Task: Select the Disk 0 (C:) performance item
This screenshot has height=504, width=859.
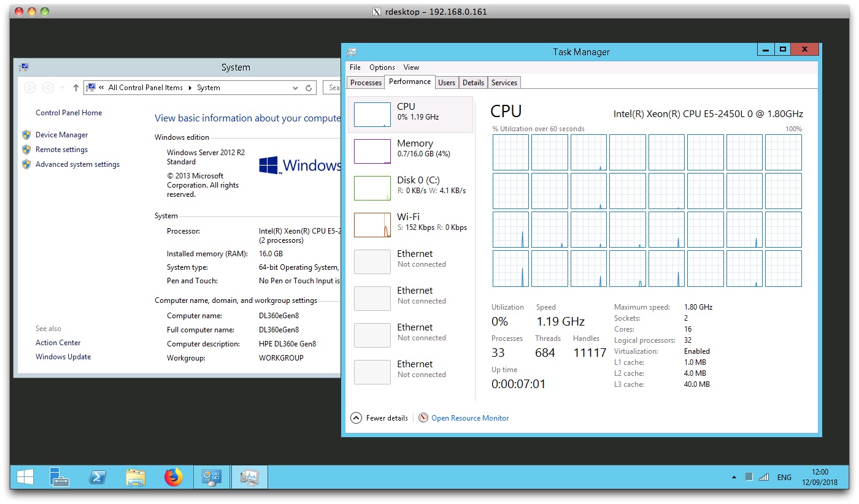Action: [x=410, y=188]
